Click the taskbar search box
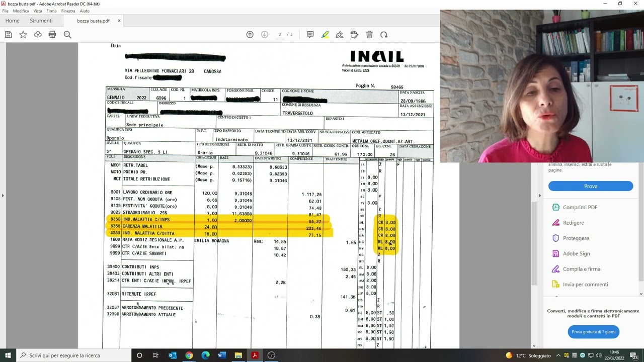Screen dimensions: 644x362 73,355
